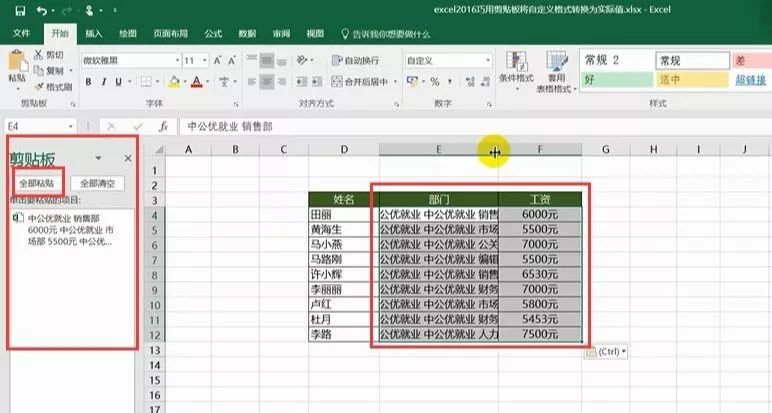The width and height of the screenshot is (772, 413).
Task: Open the 公式 ribbon tab
Action: [212, 33]
